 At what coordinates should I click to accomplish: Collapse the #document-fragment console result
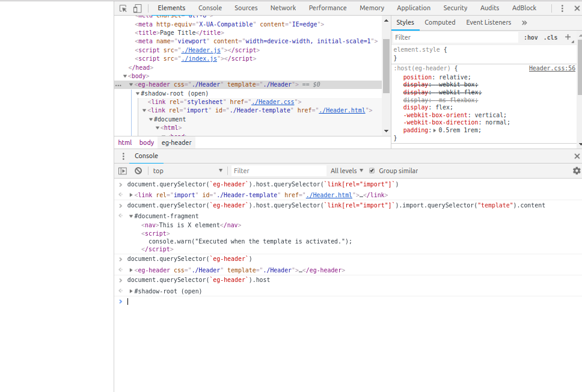point(131,216)
